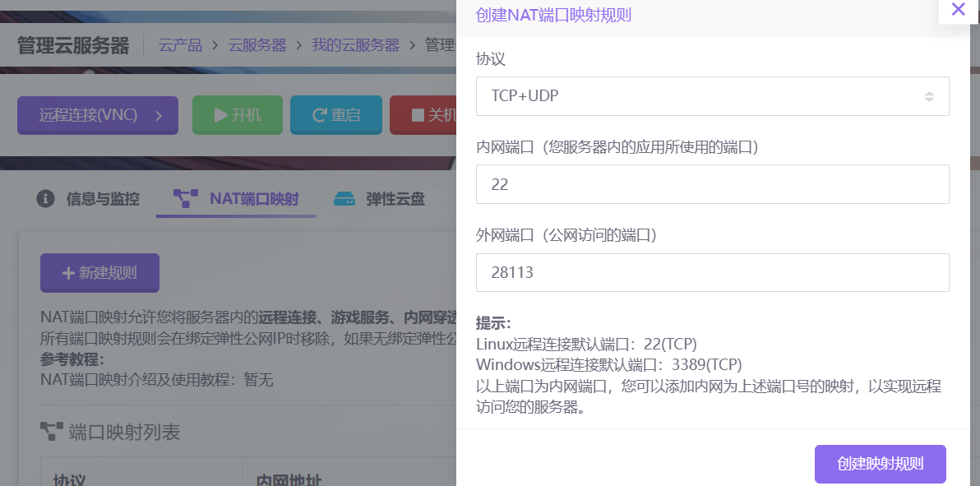
Task: Navigate to 我的云服务器 breadcrumb link
Action: [355, 45]
